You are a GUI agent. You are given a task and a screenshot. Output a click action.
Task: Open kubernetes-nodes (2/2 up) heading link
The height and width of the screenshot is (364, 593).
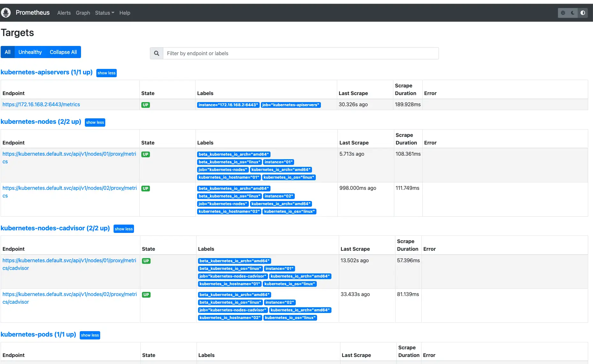(41, 122)
